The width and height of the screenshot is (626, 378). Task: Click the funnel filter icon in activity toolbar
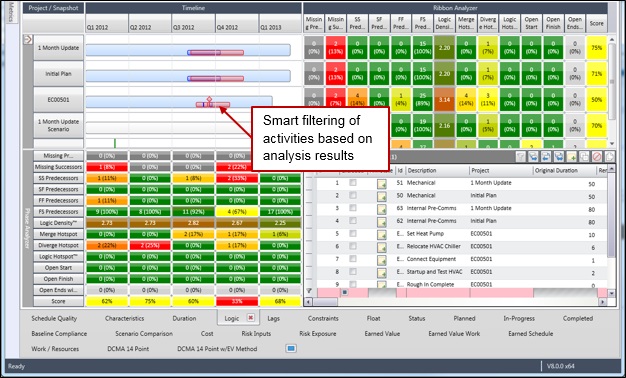521,157
